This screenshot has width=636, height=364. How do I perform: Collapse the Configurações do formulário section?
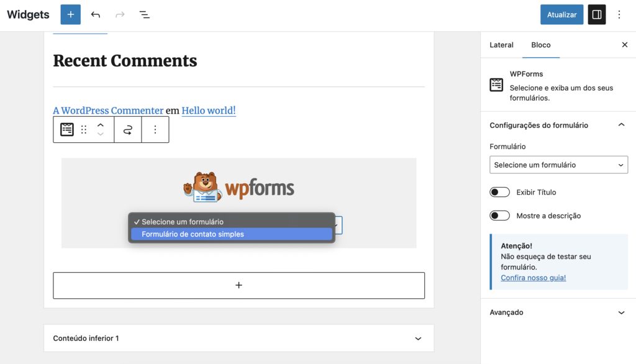pyautogui.click(x=621, y=124)
